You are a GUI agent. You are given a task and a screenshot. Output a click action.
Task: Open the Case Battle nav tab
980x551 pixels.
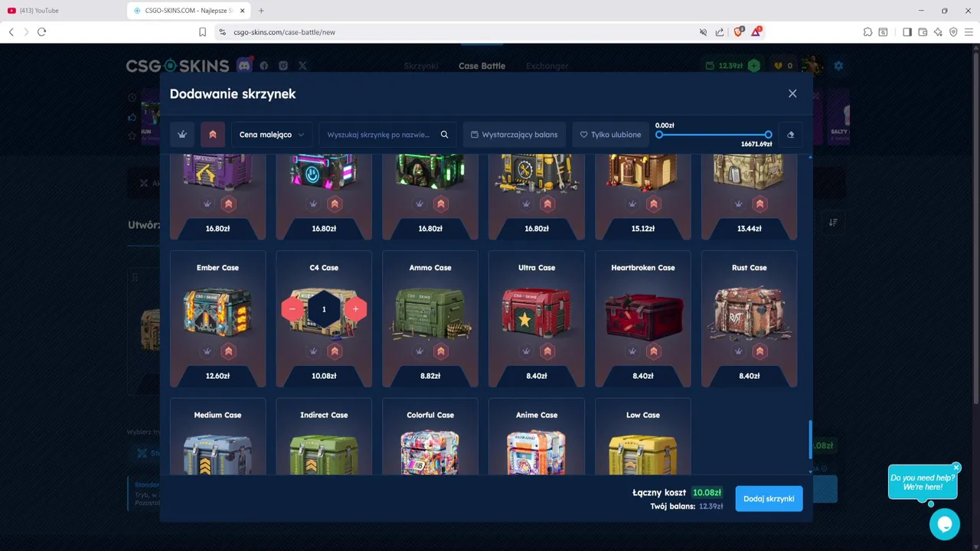point(482,66)
